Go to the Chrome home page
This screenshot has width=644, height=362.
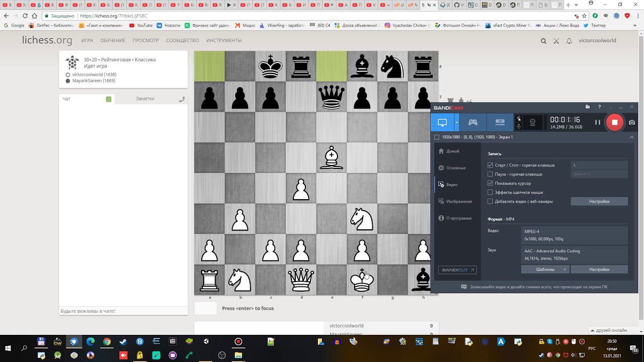[x=34, y=16]
